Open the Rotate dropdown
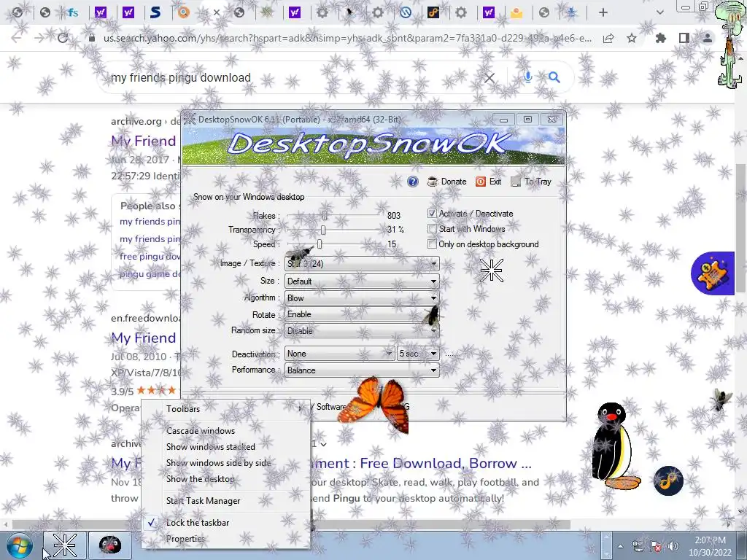Screen dimensions: 747x560 coord(362,314)
